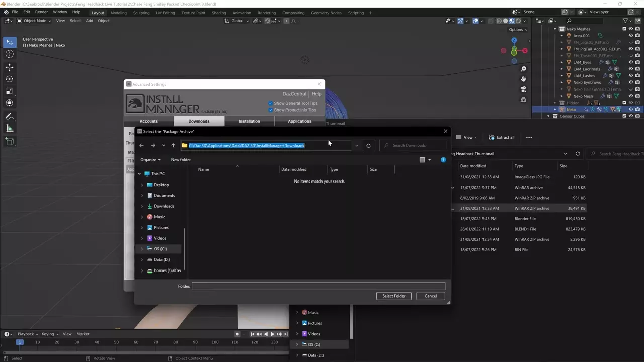This screenshot has height=362, width=644.
Task: Select the Move tool in left toolbar
Action: coord(10,67)
